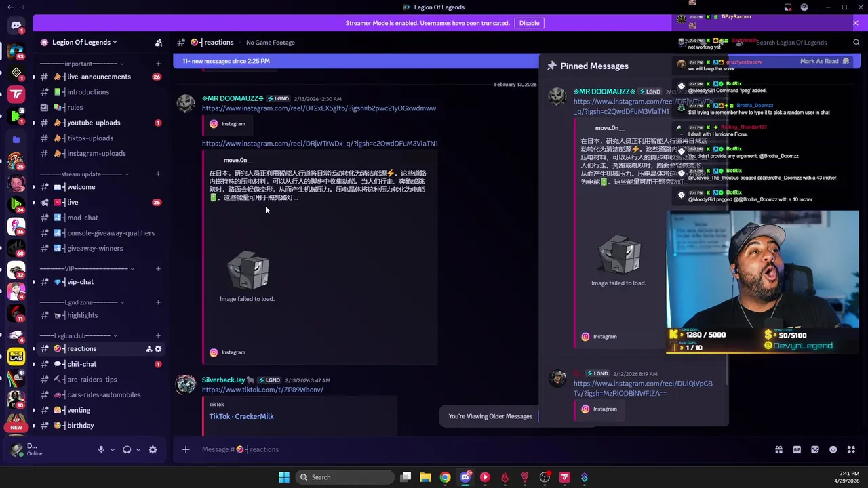Image resolution: width=868 pixels, height=488 pixels.
Task: Open sticker picker
Action: click(x=815, y=449)
